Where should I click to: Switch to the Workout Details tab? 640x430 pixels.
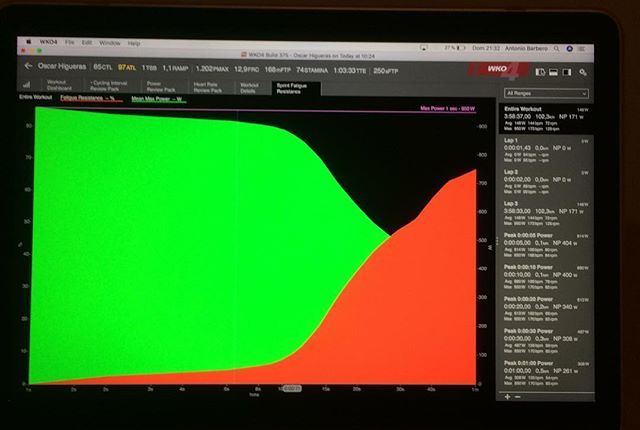pos(249,88)
